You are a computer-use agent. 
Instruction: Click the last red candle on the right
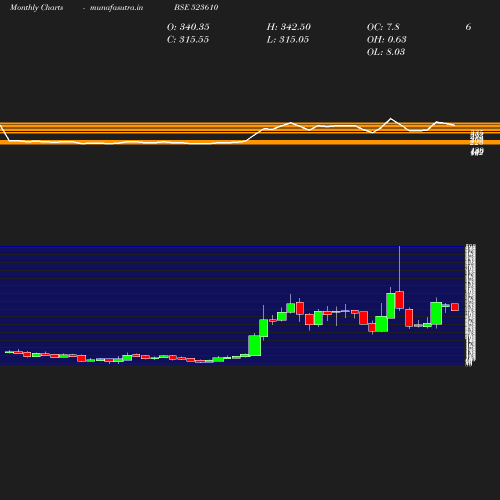coord(455,307)
